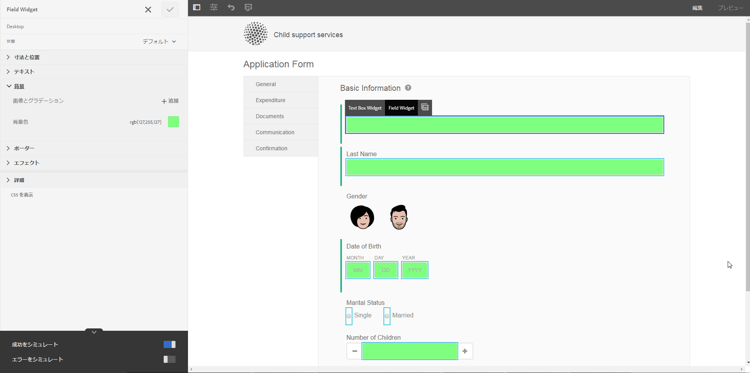
Task: Click the Number of Children input field
Action: click(x=409, y=351)
